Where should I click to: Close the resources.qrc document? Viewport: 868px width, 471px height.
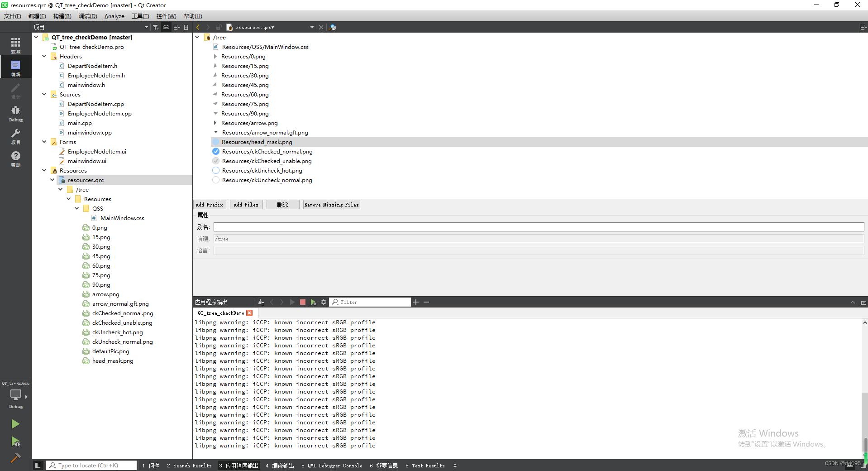(321, 27)
